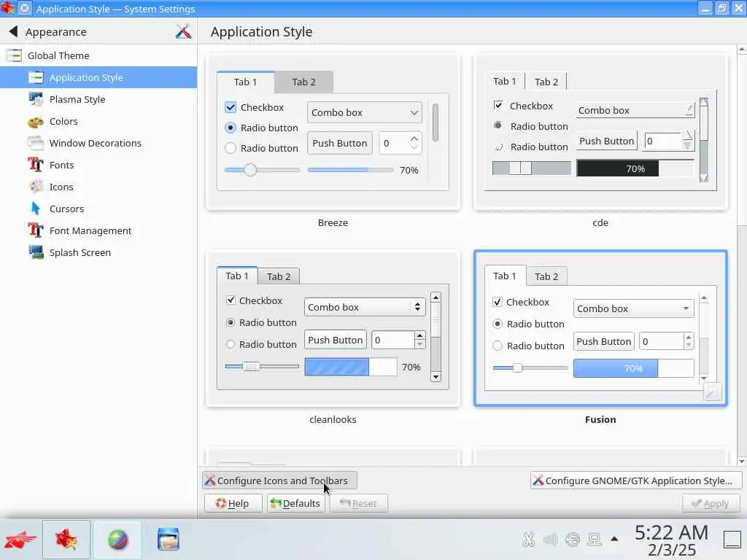Click cde preview spinbox arrows
This screenshot has width=747, height=560.
tap(687, 141)
